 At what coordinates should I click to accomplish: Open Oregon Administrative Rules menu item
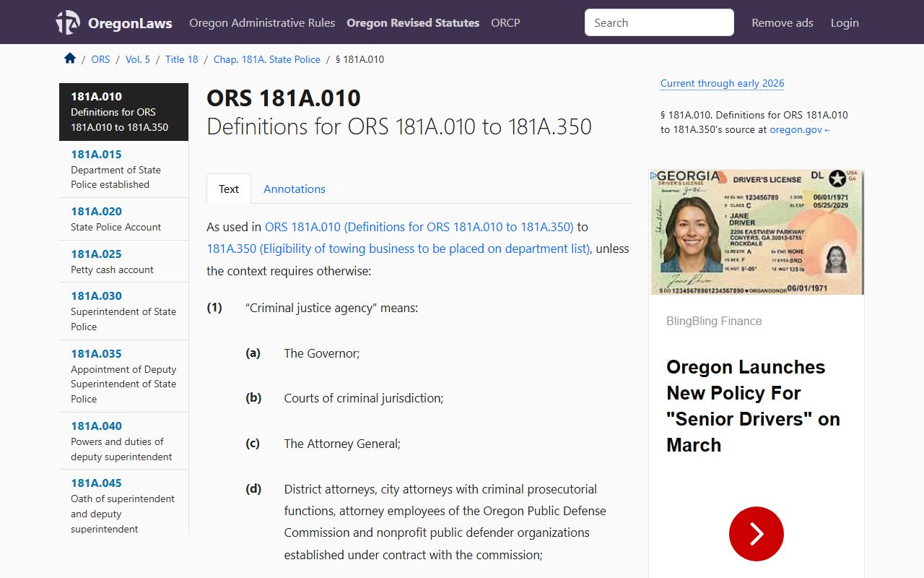[x=262, y=22]
